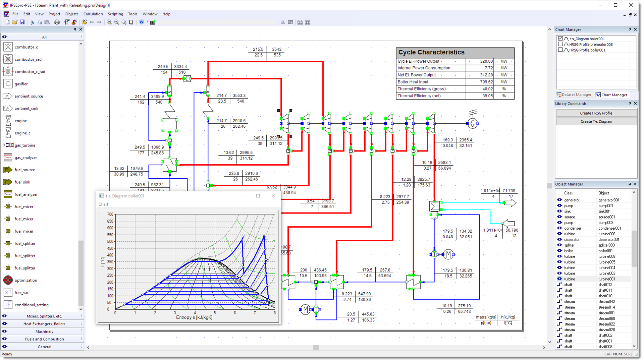Select the gas_turbine component icon
Viewport: 644px width, 362px height.
pos(9,145)
